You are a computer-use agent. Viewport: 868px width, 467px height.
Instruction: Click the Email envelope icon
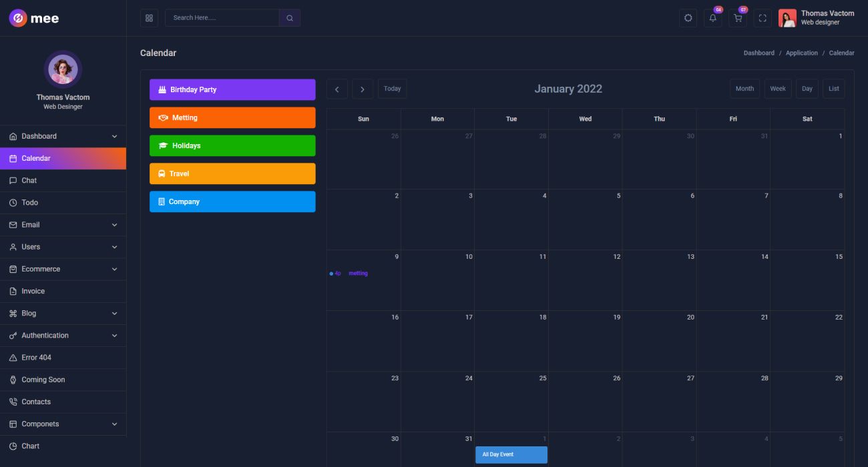click(13, 225)
